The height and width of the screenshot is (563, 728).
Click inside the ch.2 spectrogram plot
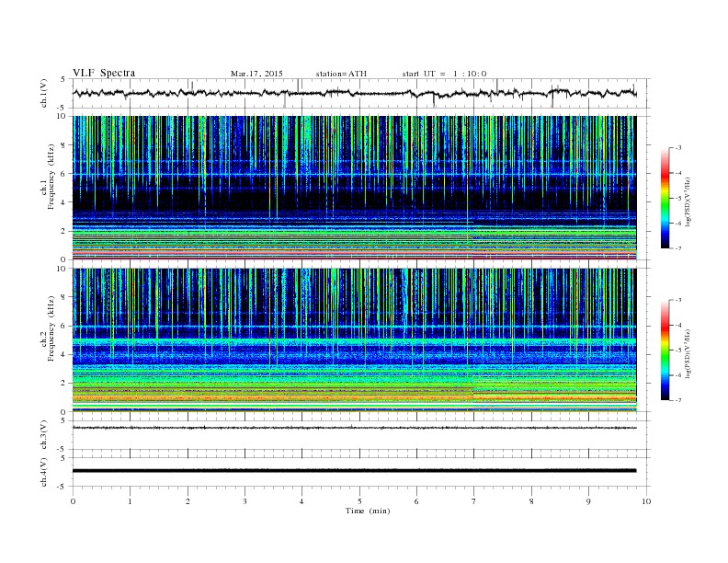pos(354,340)
